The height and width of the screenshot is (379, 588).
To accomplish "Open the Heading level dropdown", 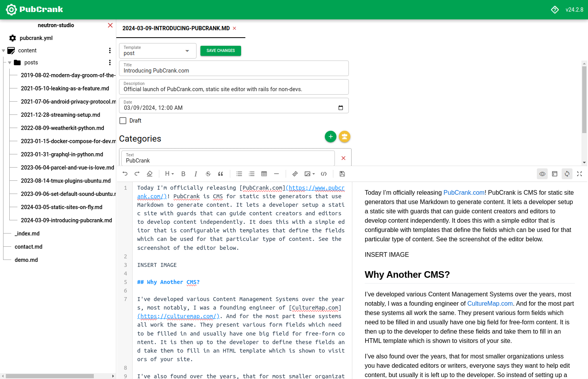I will click(169, 174).
